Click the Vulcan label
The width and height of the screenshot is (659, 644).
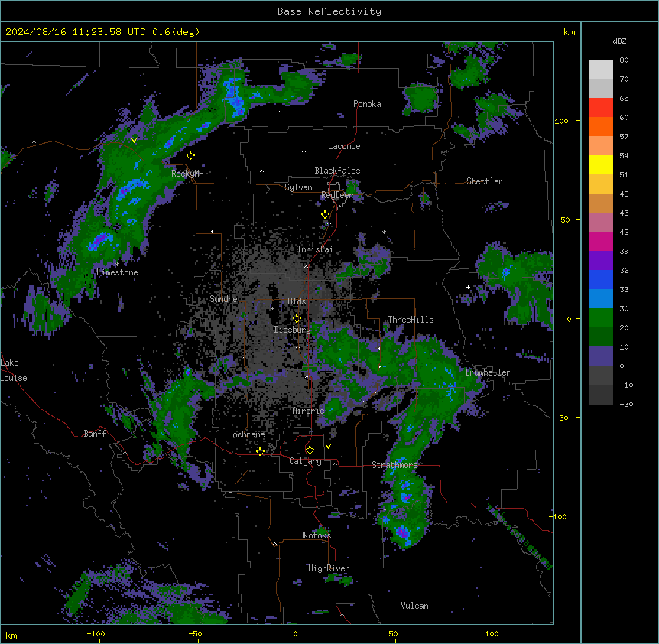[x=414, y=606]
